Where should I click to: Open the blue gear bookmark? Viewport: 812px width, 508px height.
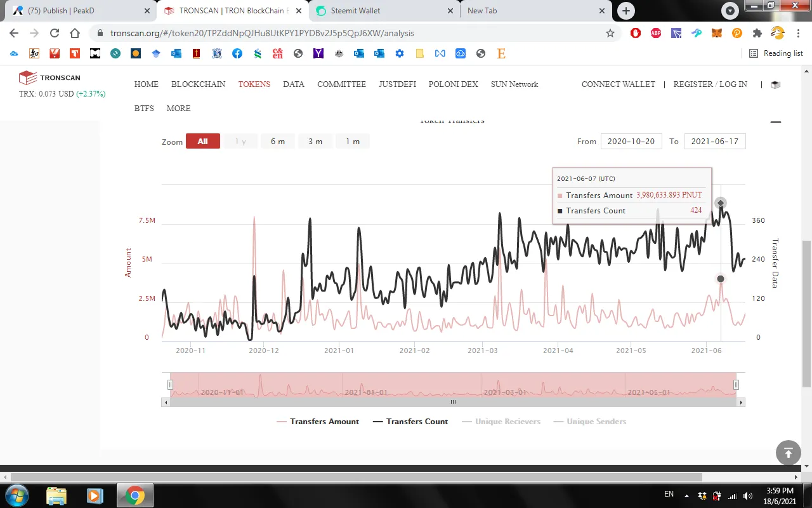(400, 54)
